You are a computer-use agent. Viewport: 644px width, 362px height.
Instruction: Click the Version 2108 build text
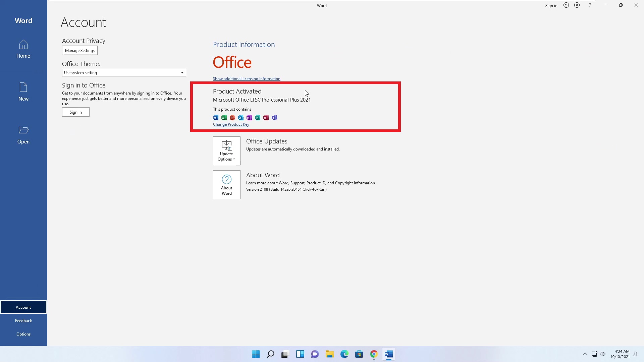pos(286,189)
